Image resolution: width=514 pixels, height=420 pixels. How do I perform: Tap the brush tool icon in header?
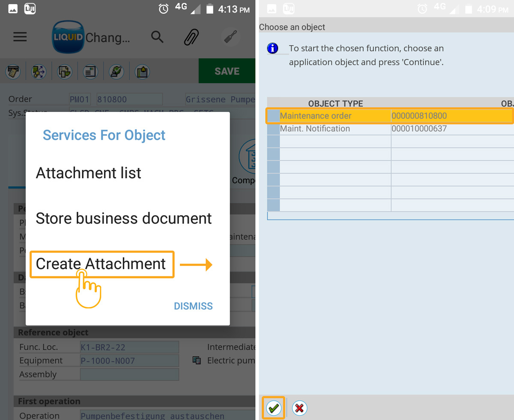[231, 37]
